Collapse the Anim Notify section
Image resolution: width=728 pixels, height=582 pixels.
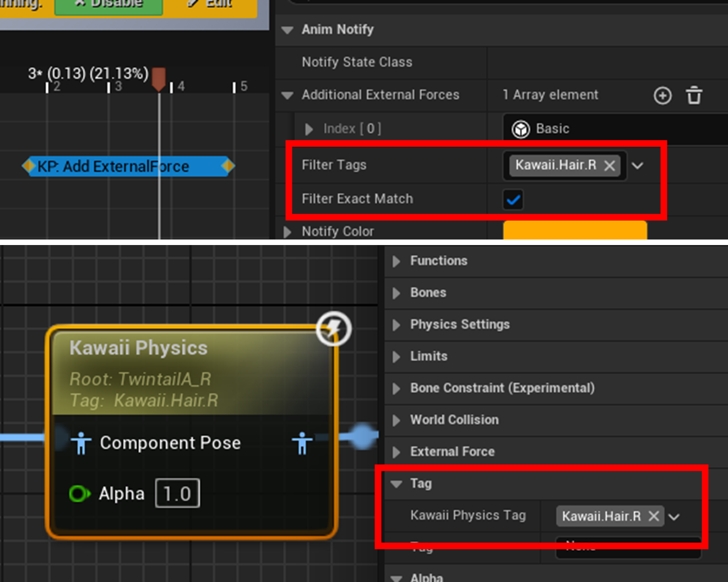click(x=287, y=30)
